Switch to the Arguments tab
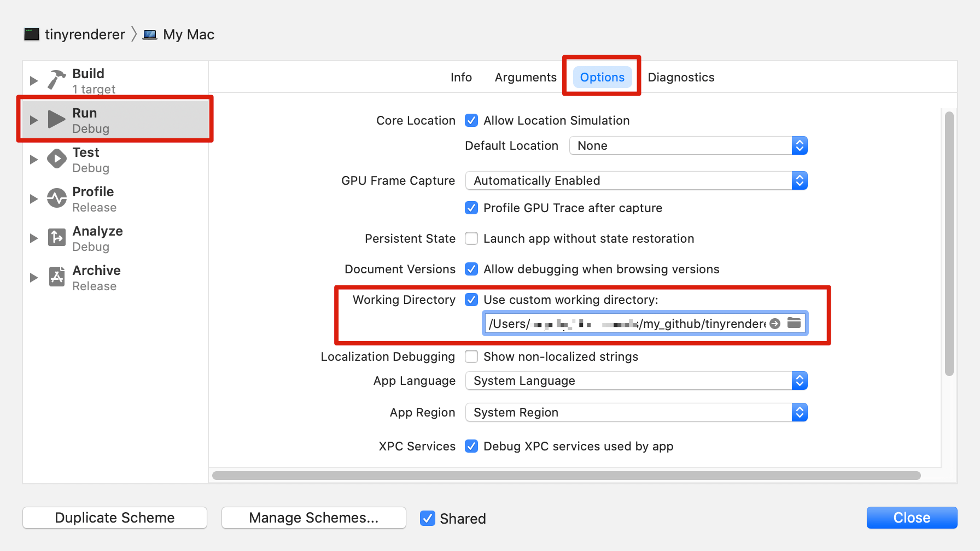 526,77
